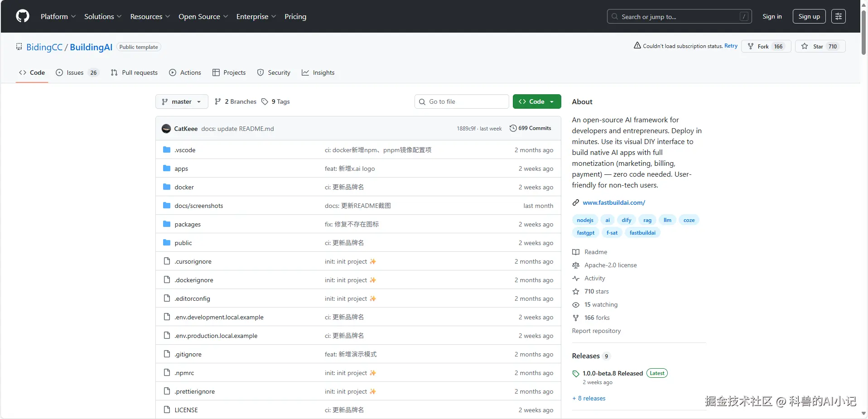Show the + 8 releases link
Image resolution: width=868 pixels, height=419 pixels.
[x=589, y=398]
